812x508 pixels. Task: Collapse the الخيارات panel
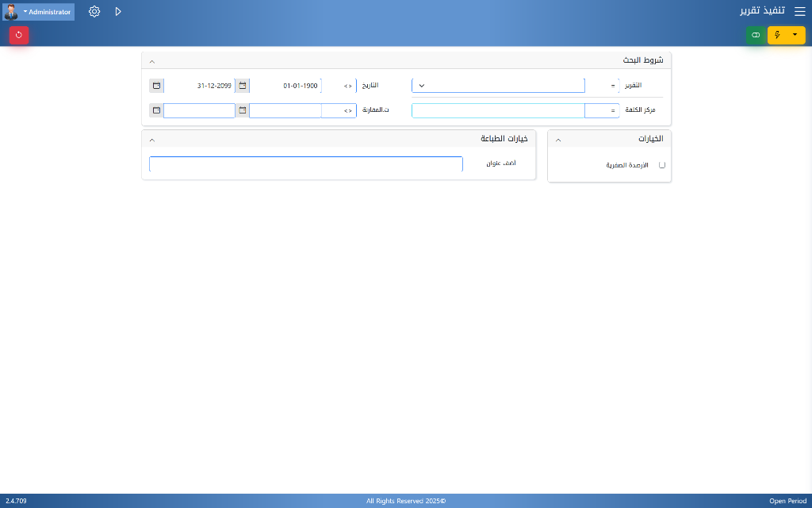pos(558,139)
